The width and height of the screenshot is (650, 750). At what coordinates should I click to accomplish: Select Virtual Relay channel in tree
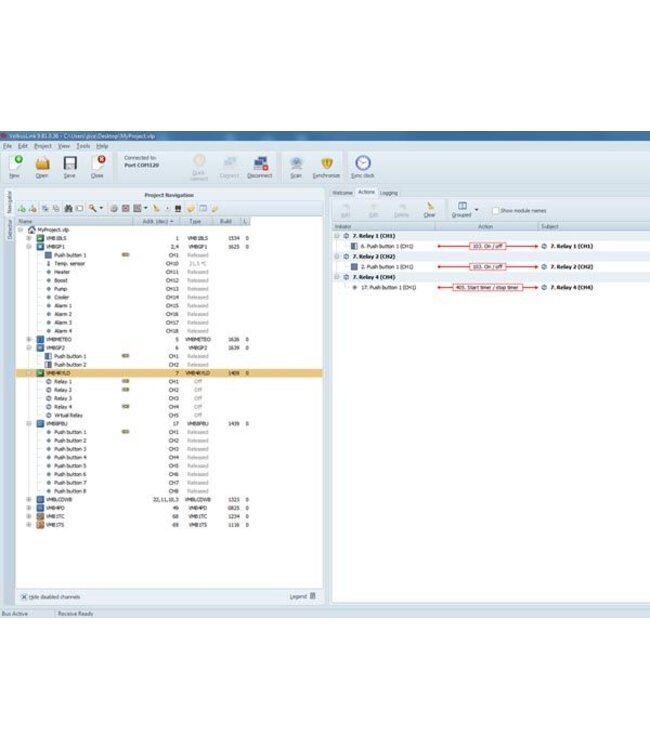(x=68, y=415)
